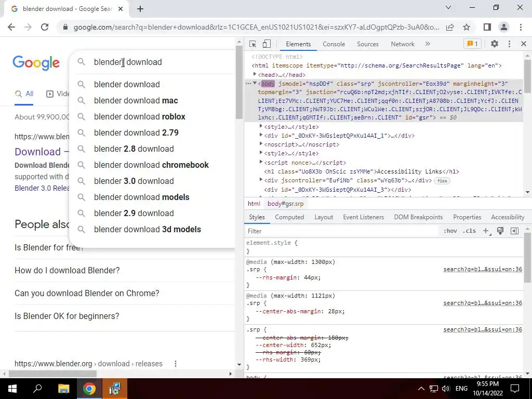Open File Explorer from the taskbar

(63, 389)
